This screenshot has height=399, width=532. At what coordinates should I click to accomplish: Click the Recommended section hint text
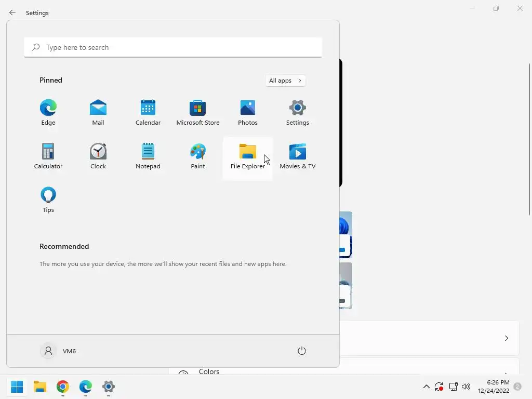coord(163,263)
